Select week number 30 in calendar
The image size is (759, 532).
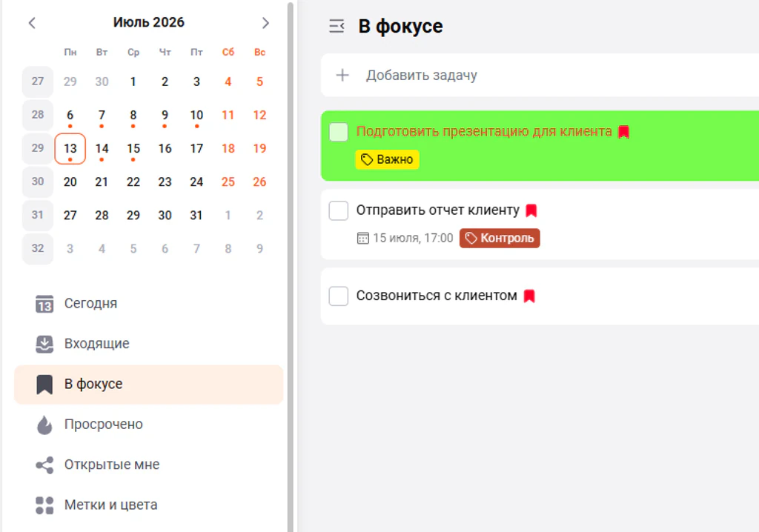click(x=38, y=182)
